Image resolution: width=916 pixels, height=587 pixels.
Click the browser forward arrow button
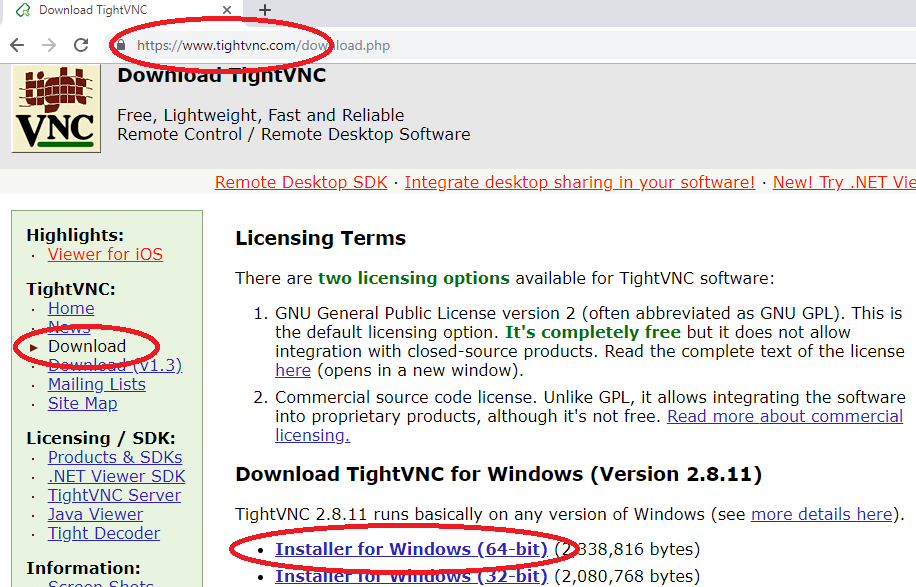[x=48, y=45]
